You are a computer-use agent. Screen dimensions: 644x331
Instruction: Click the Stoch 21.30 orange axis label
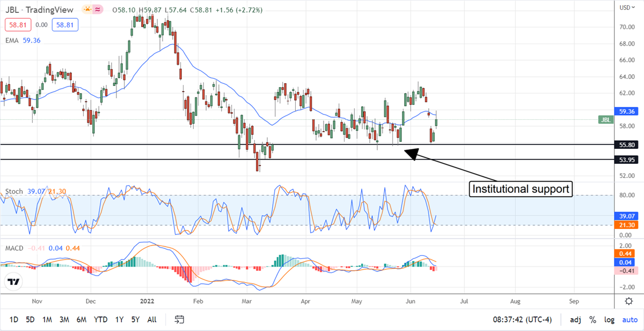click(626, 225)
